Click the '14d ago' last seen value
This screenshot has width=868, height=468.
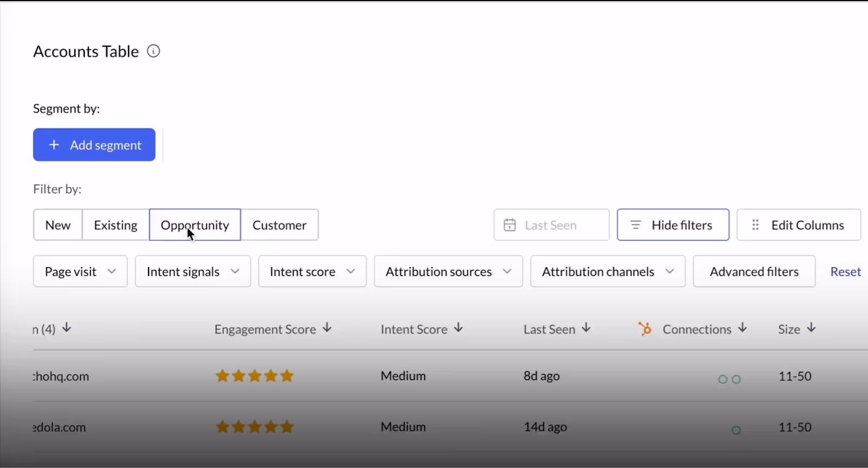[545, 427]
